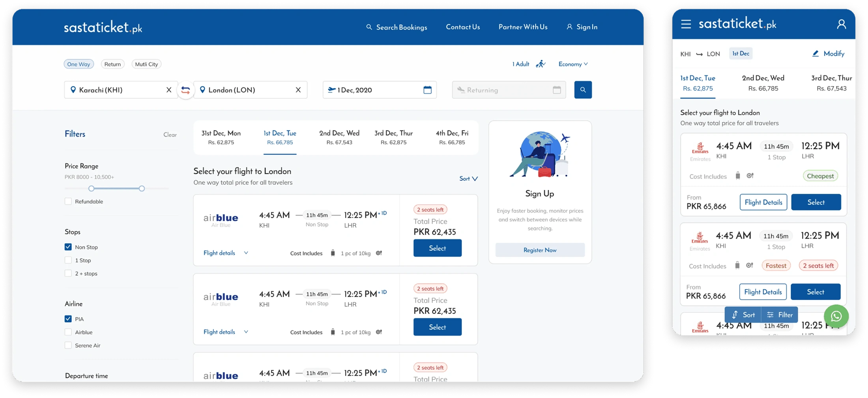The width and height of the screenshot is (868, 398).
Task: Open the Returning date calendar icon
Action: click(x=557, y=90)
